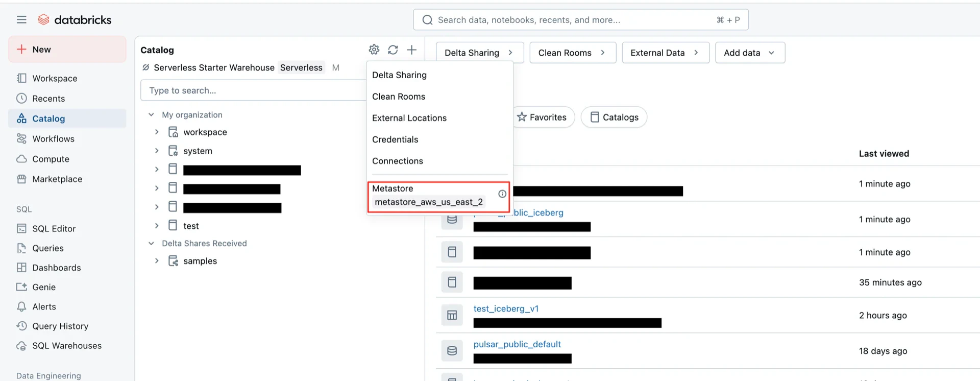Click the search magnifier icon
The height and width of the screenshot is (381, 980).
point(428,20)
